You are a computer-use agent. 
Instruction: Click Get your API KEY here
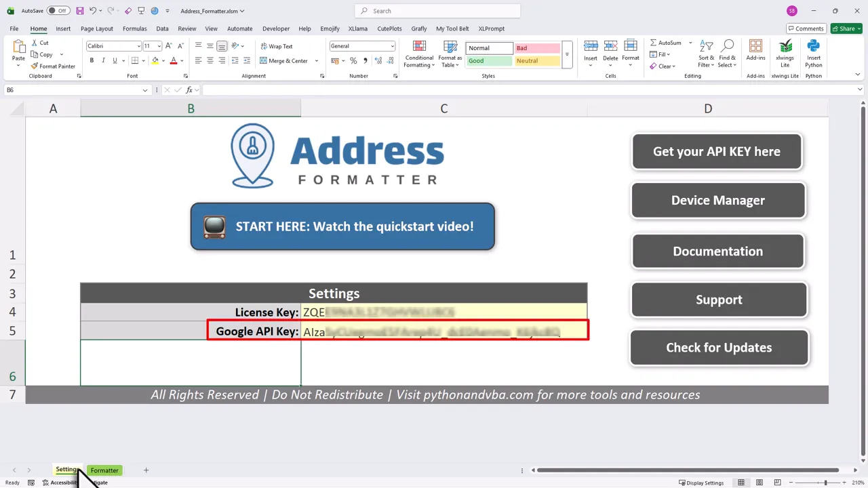pyautogui.click(x=717, y=151)
